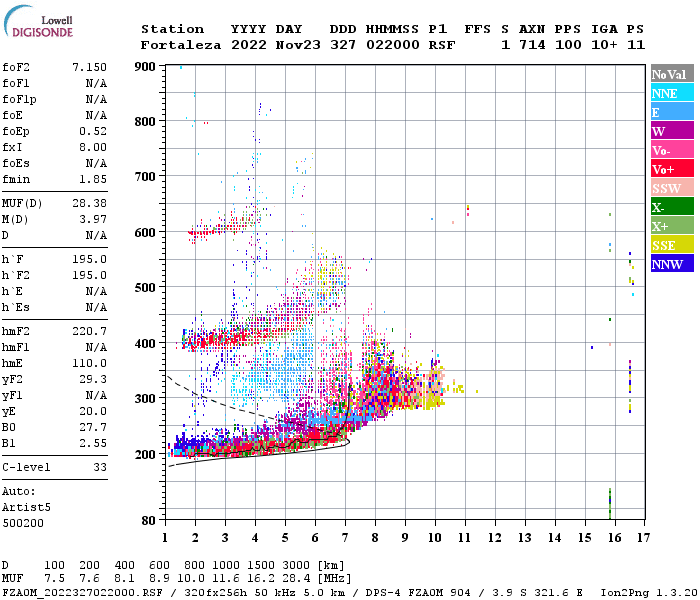Viewport: 700px width, 600px height.
Task: Click the D distance 3000 column header
Action: tap(296, 565)
